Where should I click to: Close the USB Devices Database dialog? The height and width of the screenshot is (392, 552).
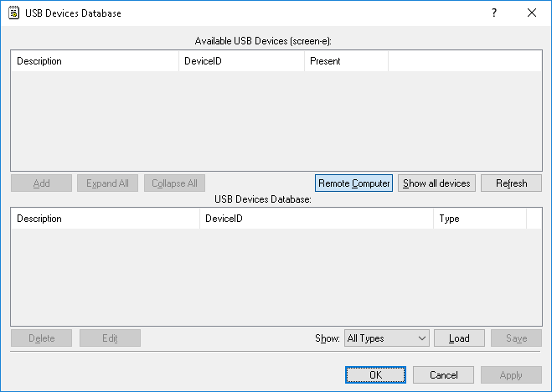(532, 13)
